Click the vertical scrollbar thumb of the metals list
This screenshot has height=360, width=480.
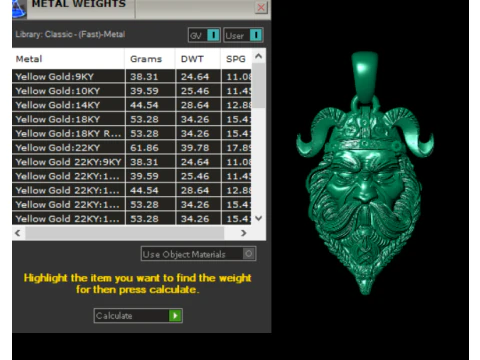point(258,86)
